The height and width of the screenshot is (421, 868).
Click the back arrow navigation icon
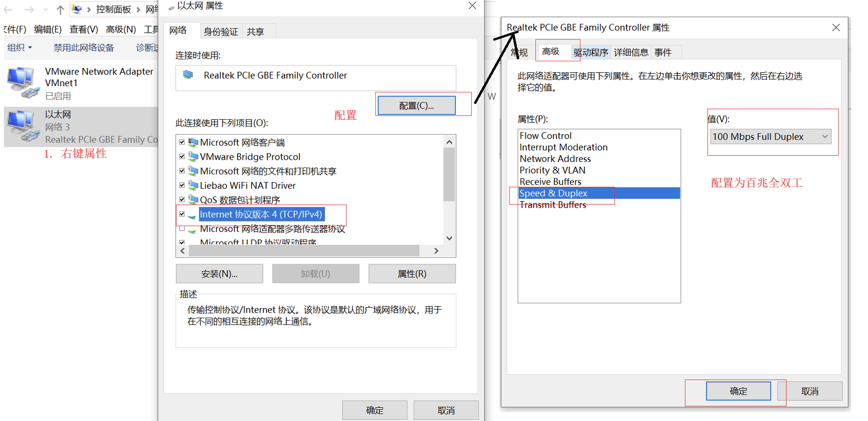click(9, 9)
